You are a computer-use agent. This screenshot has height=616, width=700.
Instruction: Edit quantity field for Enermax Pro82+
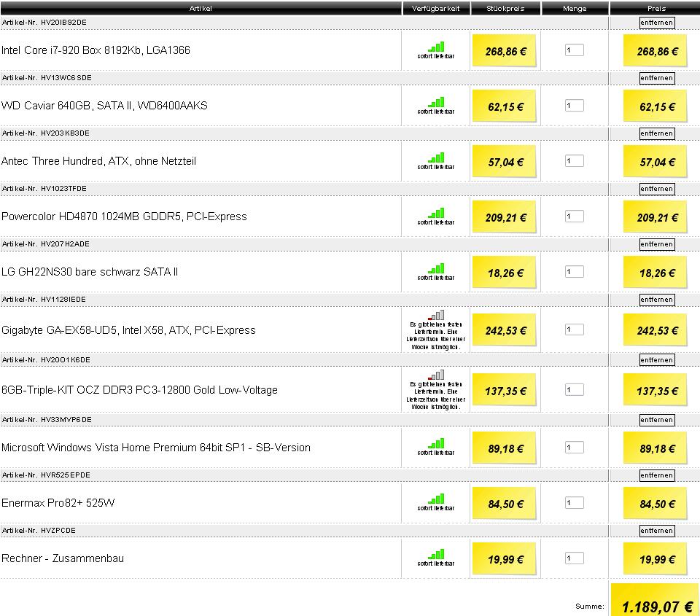click(x=574, y=502)
